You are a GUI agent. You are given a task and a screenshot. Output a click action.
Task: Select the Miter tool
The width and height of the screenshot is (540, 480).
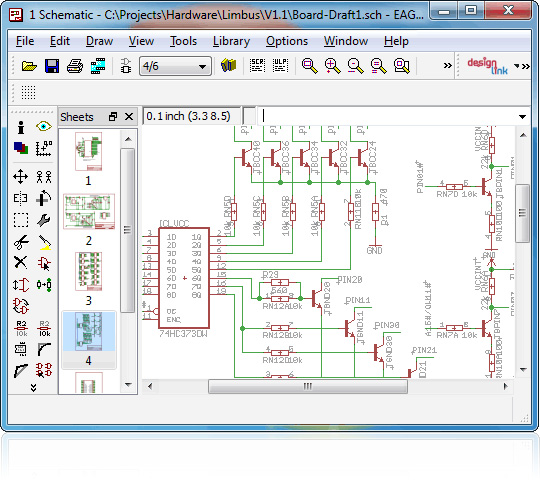pos(44,349)
